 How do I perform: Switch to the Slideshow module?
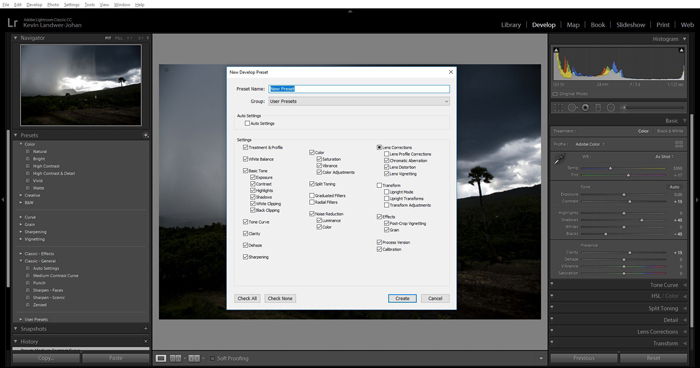(630, 25)
